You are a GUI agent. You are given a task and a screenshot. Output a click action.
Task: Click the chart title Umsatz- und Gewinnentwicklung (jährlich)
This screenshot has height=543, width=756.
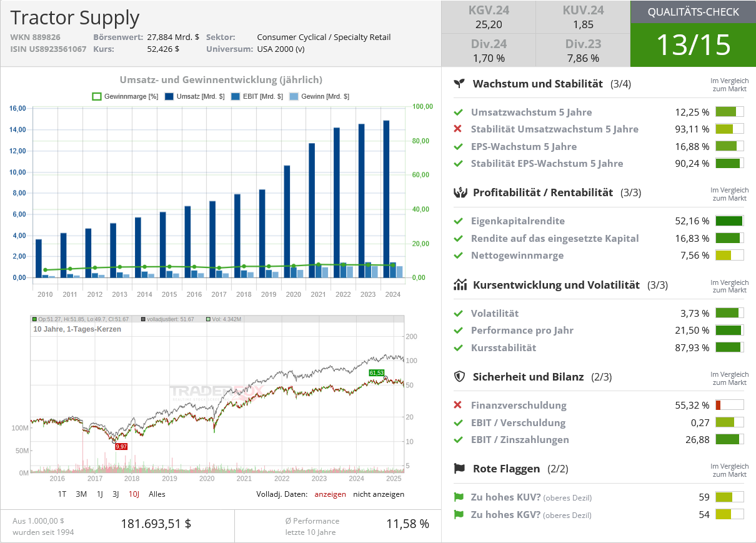click(x=221, y=80)
